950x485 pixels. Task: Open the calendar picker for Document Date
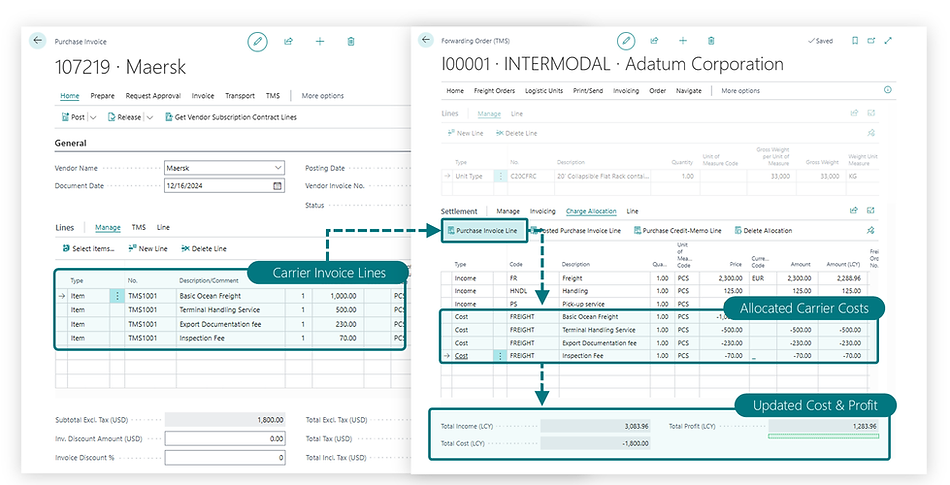pos(277,186)
